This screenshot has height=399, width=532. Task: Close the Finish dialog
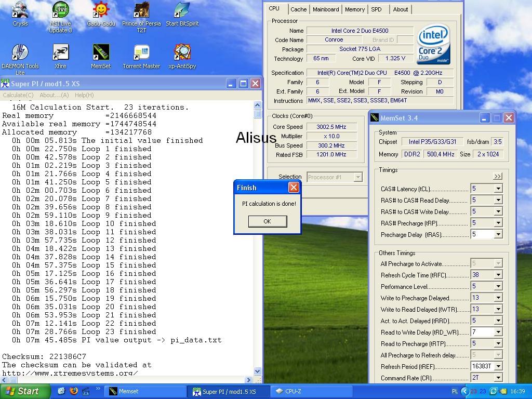(x=294, y=187)
